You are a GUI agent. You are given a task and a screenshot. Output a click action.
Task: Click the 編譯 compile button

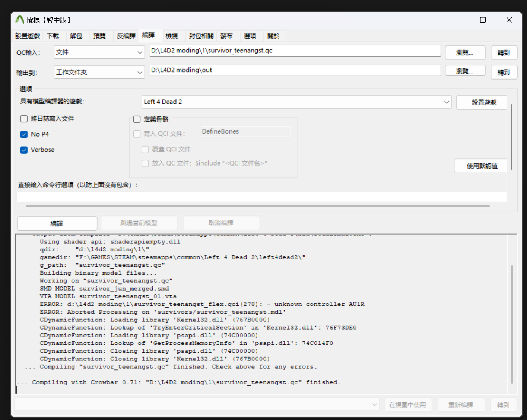[x=57, y=223]
